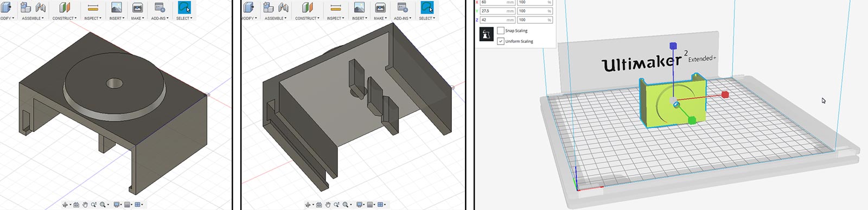This screenshot has width=868, height=210.
Task: Uncheck Uniform Scaling checkbox in Cura
Action: (501, 41)
